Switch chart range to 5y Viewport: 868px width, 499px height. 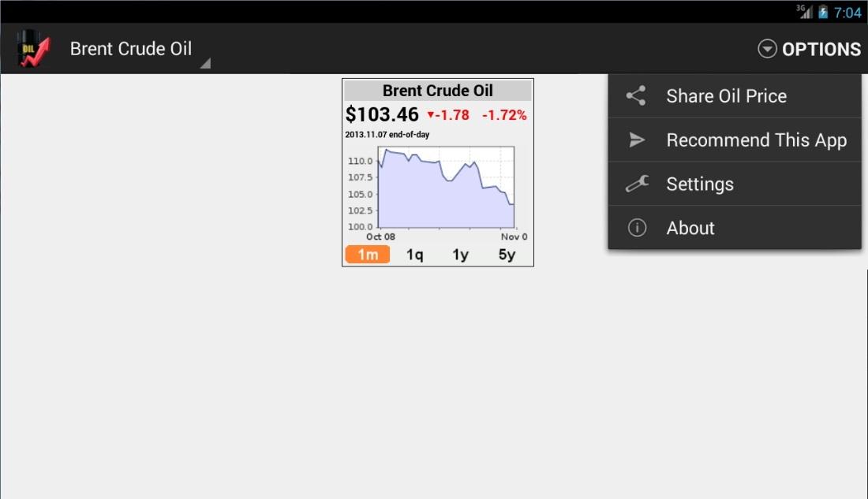pyautogui.click(x=507, y=255)
